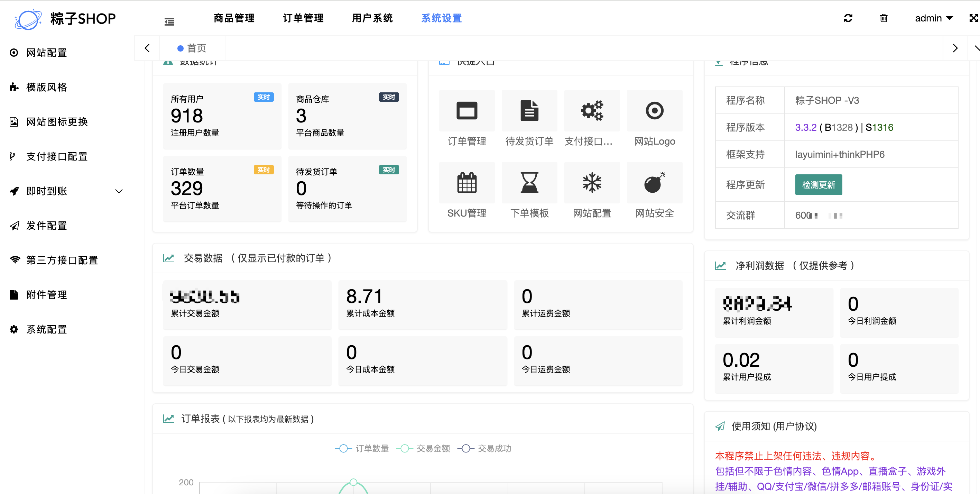
Task: Click the 订单数量 statistics card
Action: (x=222, y=189)
